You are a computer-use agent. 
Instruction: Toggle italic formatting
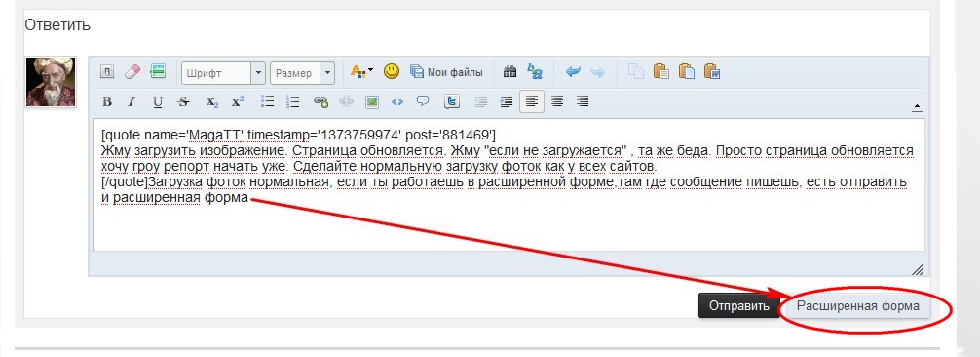pyautogui.click(x=132, y=102)
